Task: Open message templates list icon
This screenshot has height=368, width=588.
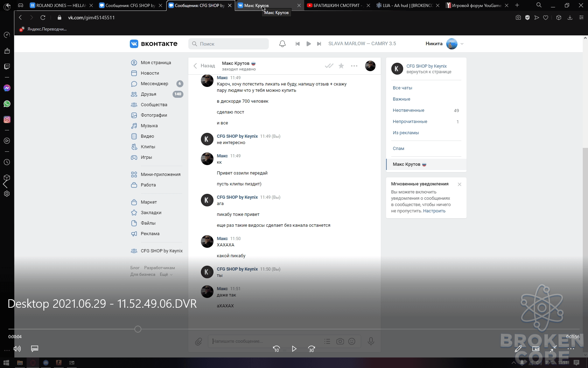Action: [x=327, y=341]
